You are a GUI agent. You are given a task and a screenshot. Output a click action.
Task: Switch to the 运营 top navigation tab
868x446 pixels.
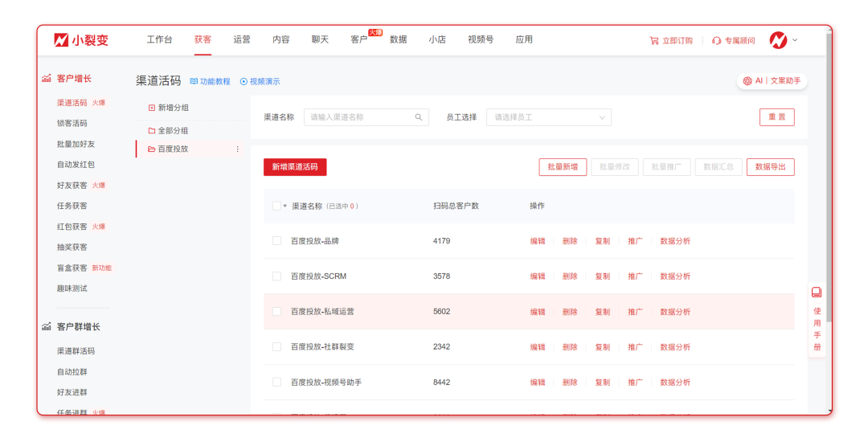point(242,39)
